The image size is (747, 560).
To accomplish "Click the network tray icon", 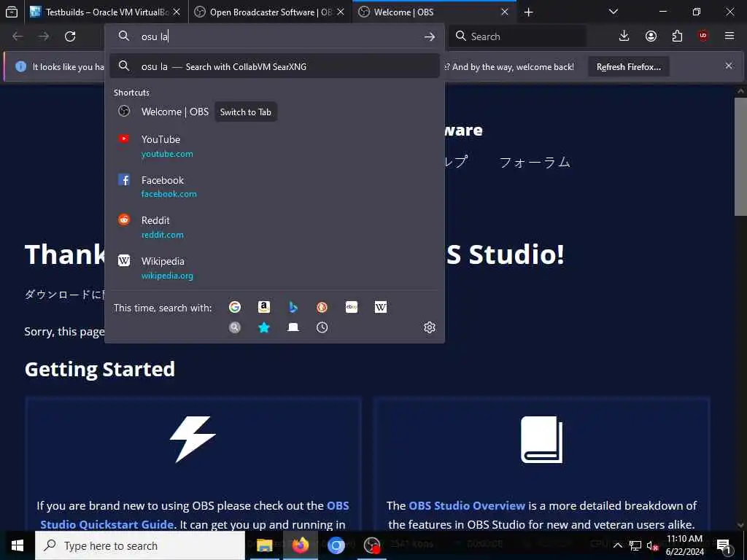I will (x=635, y=545).
